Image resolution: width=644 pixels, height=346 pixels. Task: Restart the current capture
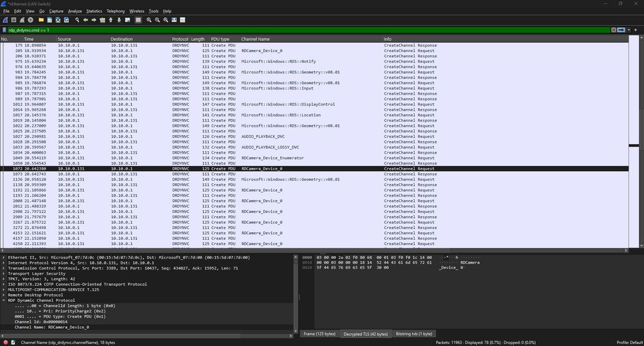pyautogui.click(x=22, y=20)
